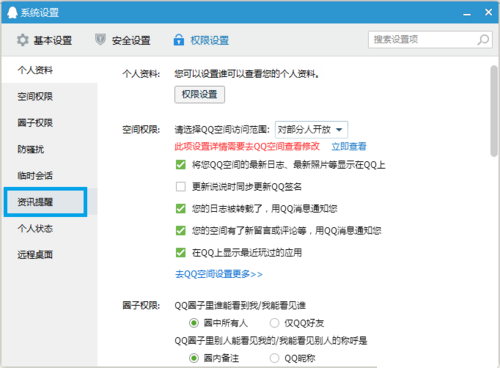The width and height of the screenshot is (500, 368).
Task: Switch to the 安全设置 tab
Action: pos(123,40)
